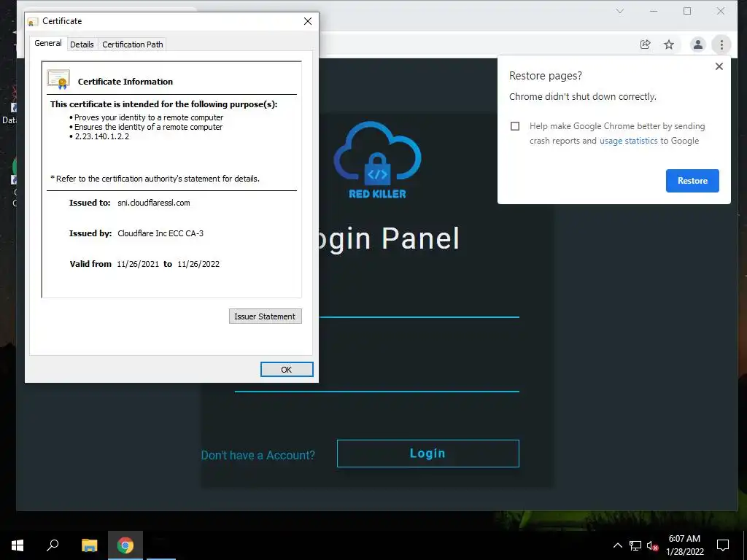
Task: Open the Certification Path tab
Action: click(133, 44)
